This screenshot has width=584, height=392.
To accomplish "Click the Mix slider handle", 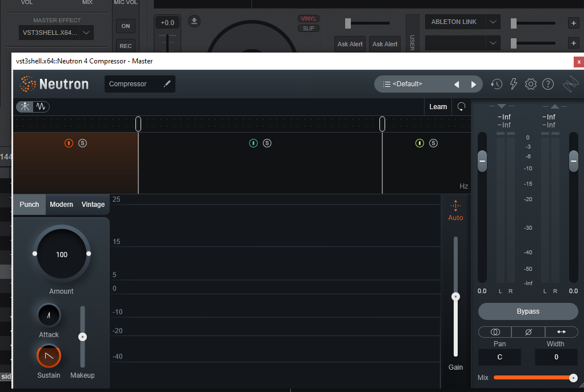I will pyautogui.click(x=573, y=378).
